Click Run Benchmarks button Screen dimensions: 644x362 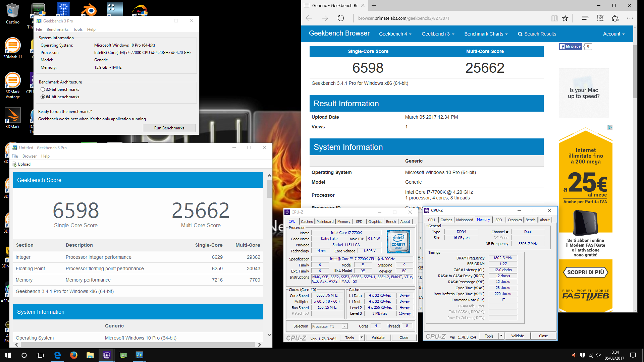point(169,128)
